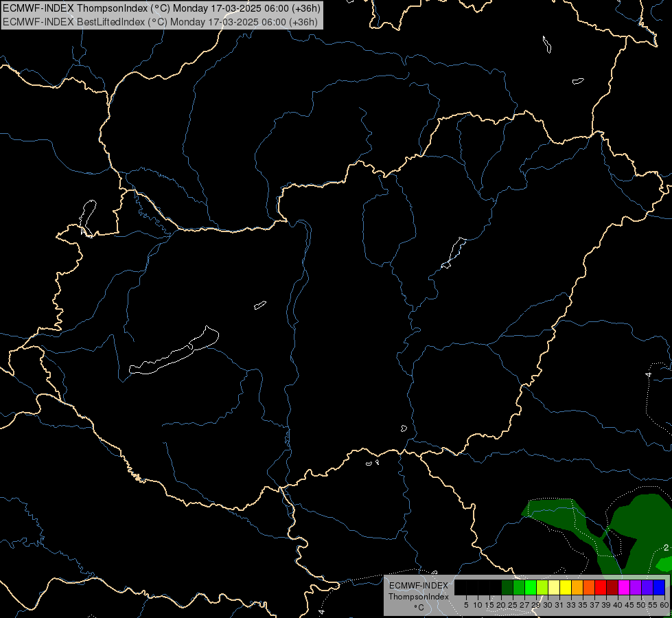The height and width of the screenshot is (618, 672).
Task: Click the °C unit label in legend
Action: 419,608
